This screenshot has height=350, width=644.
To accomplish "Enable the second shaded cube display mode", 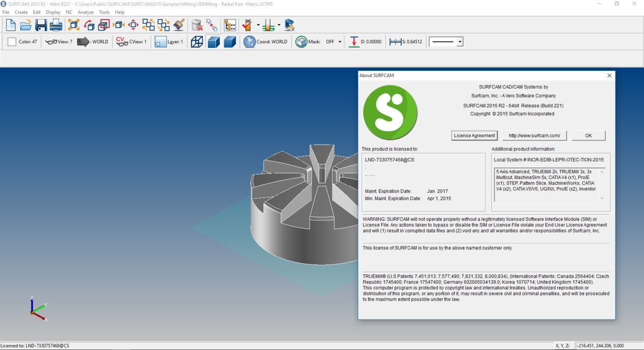I will 230,42.
